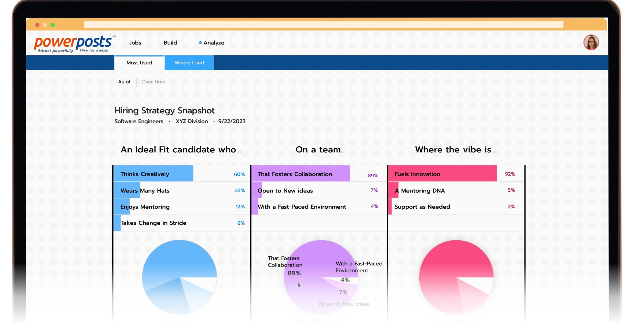The image size is (644, 334).
Task: Select the Thinks Creatively bar
Action: 153,174
